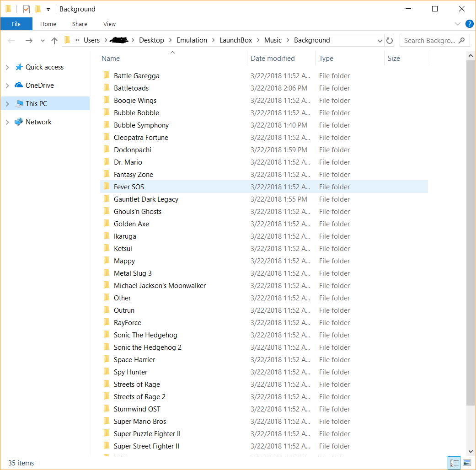Click the Mappy folder name
Viewport: 476px width, 470px height.
point(124,261)
